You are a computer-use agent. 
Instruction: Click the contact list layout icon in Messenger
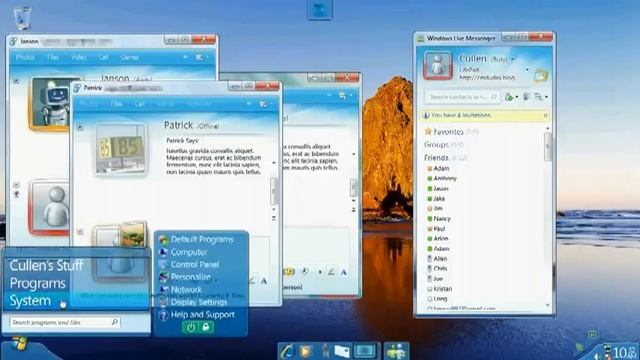527,97
